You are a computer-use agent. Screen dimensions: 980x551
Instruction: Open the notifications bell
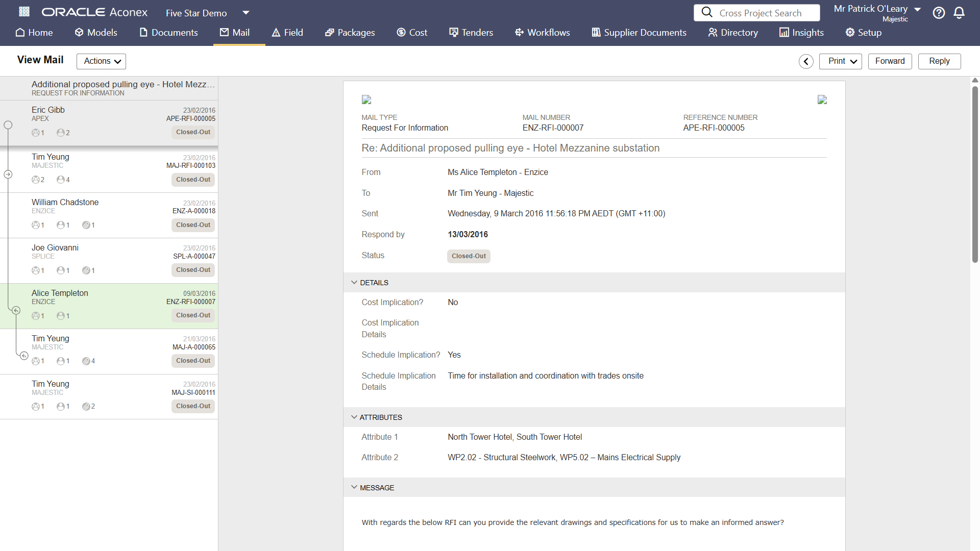click(959, 13)
